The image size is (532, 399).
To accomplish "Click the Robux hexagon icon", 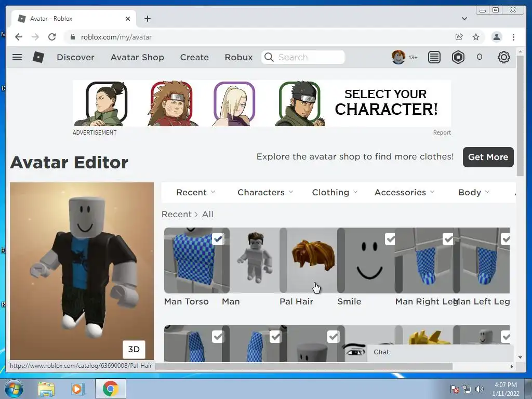I will click(458, 57).
